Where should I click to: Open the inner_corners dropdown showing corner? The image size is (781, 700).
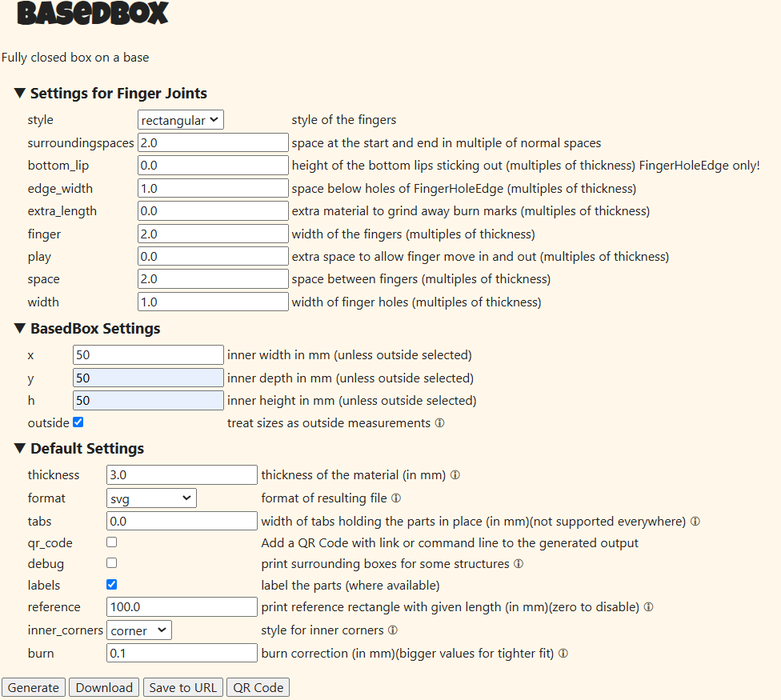pos(139,630)
